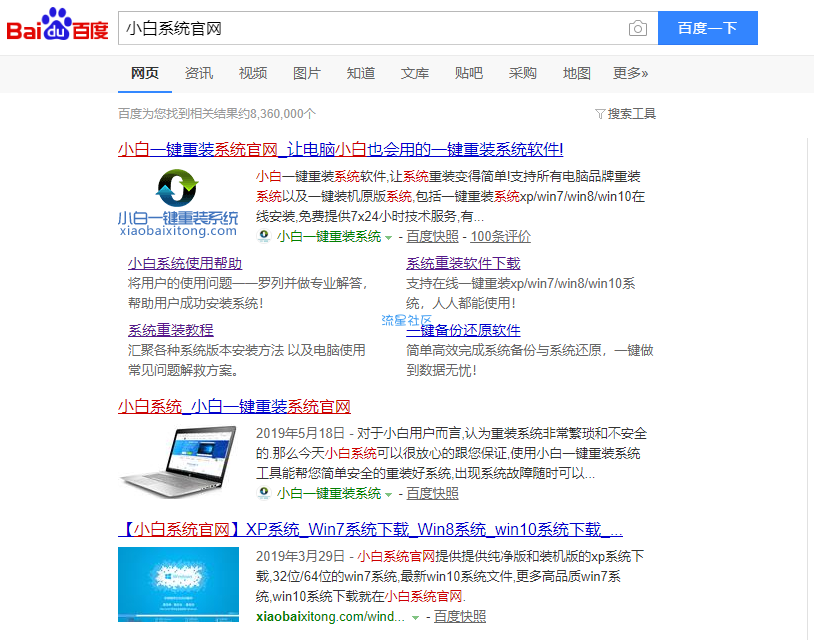This screenshot has width=814, height=640.
Task: Open second result's green 小白一键重装系统 source link
Action: 329,493
